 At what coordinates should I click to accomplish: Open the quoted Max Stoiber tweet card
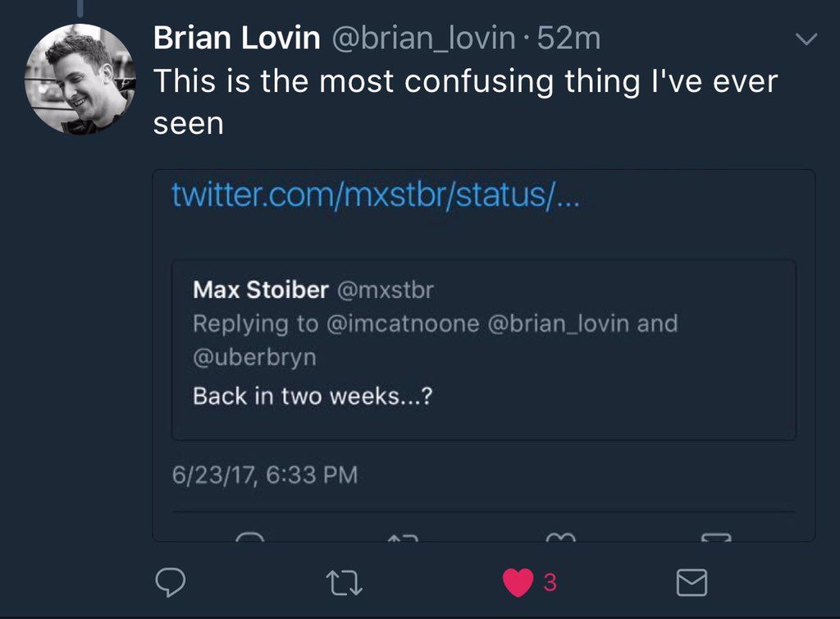click(484, 350)
